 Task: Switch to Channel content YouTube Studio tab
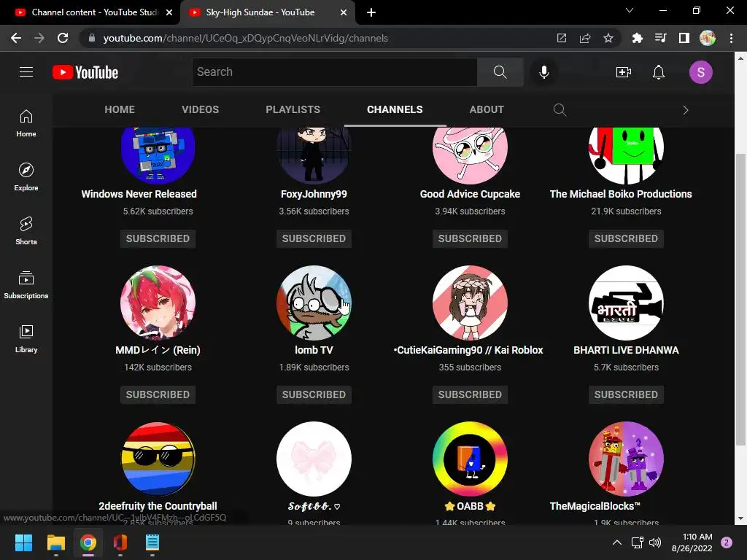tap(90, 12)
